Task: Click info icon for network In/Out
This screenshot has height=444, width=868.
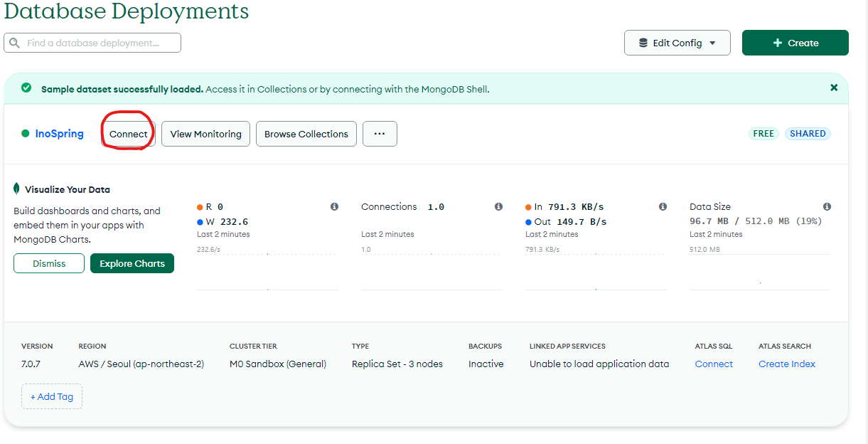Action: pos(663,207)
